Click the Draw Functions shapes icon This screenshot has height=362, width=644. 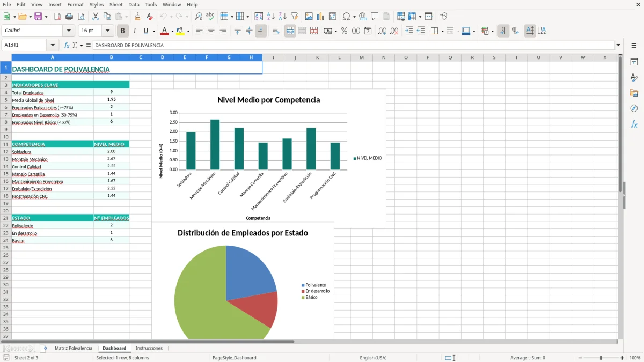[x=443, y=17]
